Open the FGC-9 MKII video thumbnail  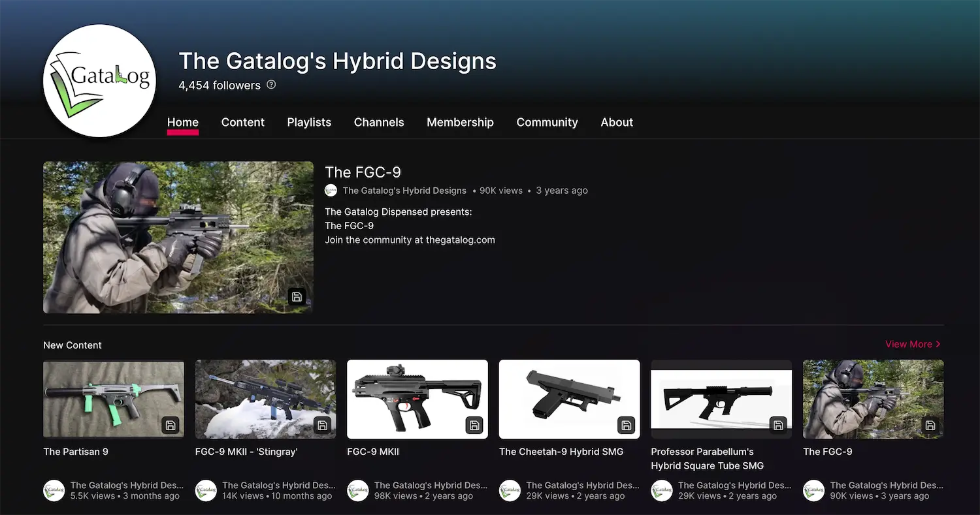(x=417, y=399)
